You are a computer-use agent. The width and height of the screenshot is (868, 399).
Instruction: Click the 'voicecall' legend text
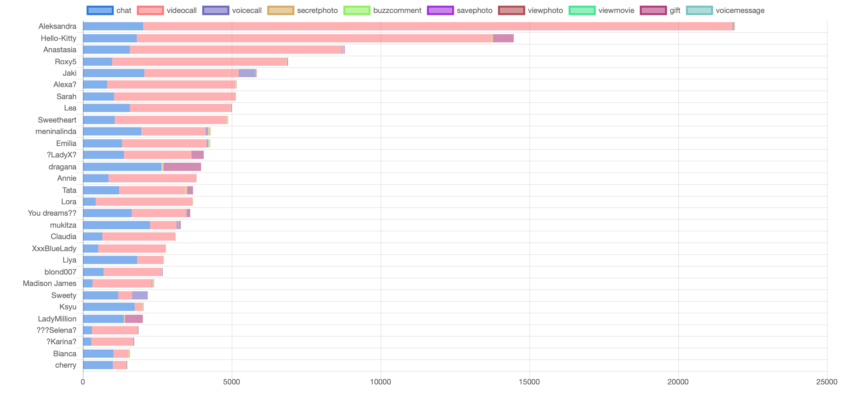pyautogui.click(x=247, y=10)
